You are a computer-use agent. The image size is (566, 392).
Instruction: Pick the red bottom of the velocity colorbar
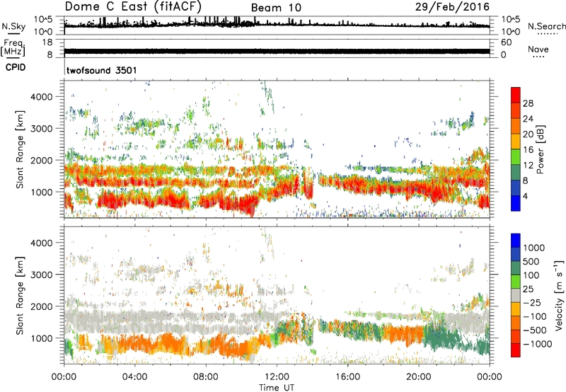click(x=516, y=350)
